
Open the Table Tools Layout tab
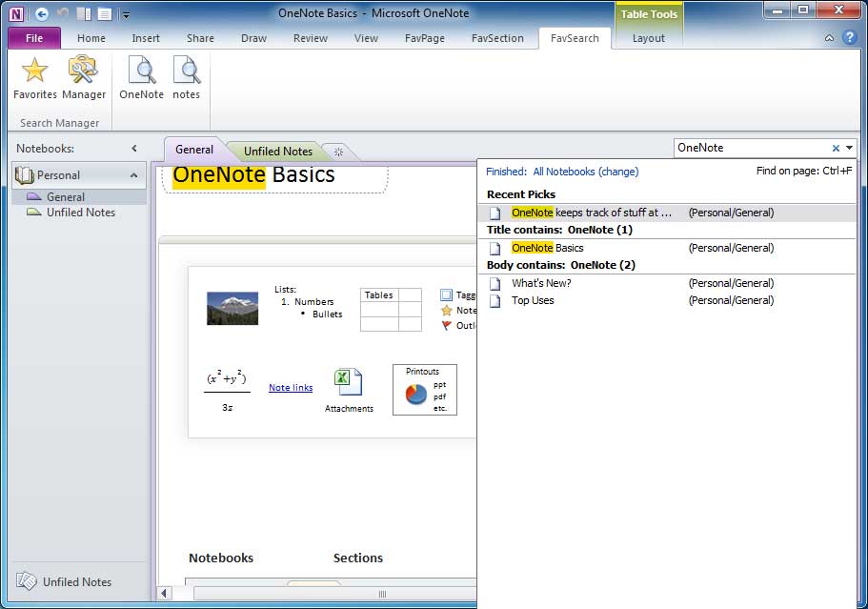[648, 38]
